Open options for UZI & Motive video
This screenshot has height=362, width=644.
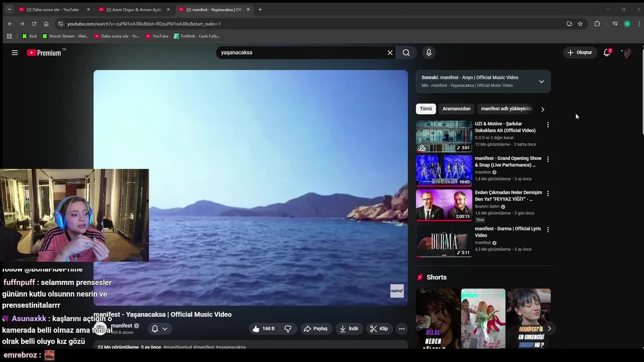pos(548,125)
